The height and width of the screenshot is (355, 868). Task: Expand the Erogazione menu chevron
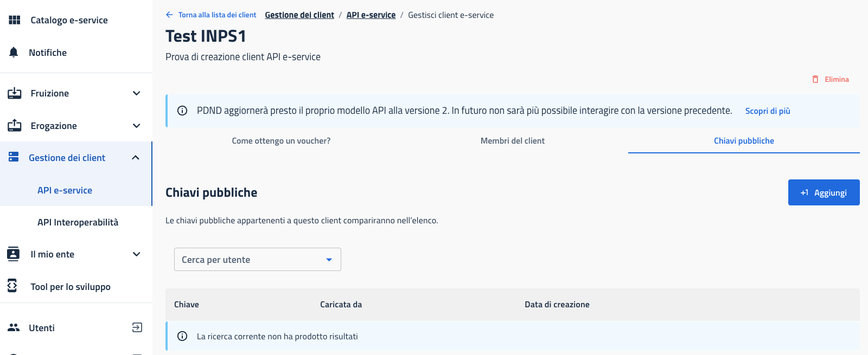[x=137, y=126]
